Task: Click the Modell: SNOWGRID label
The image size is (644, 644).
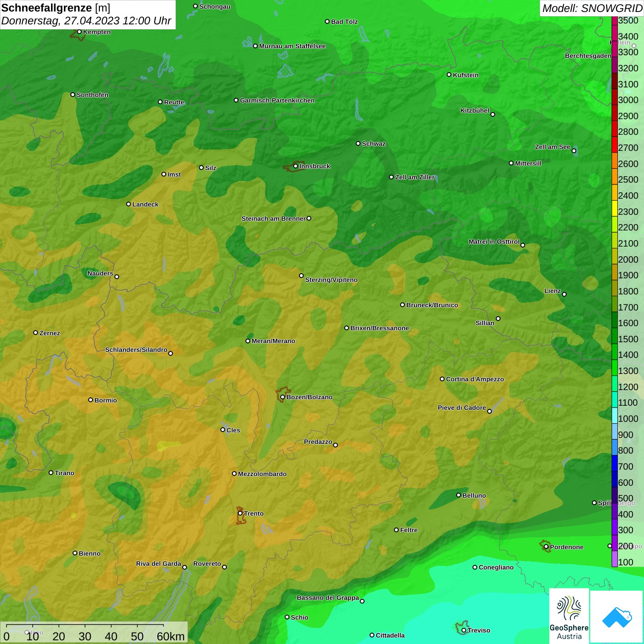Action: (x=592, y=8)
